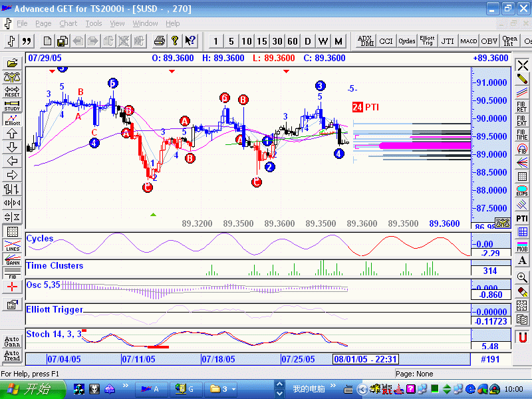This screenshot has width=532, height=399.
Task: Select the MOB tool icon
Action: 523,246
